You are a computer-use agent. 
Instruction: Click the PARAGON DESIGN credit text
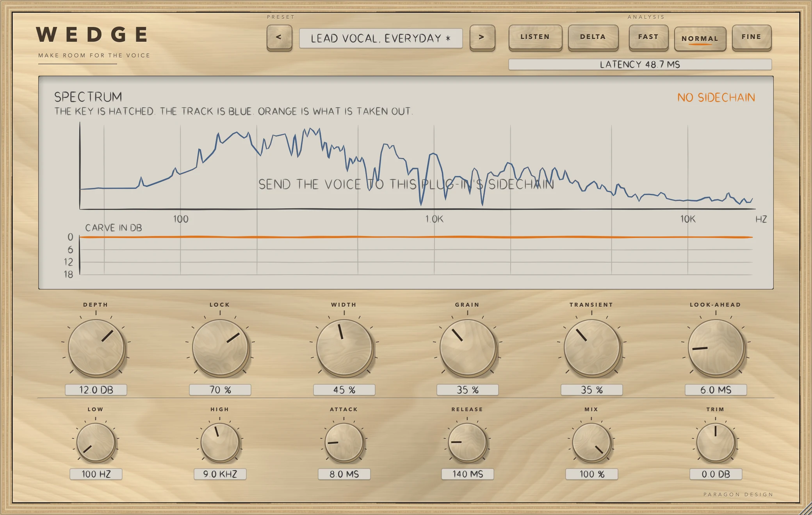tap(738, 494)
